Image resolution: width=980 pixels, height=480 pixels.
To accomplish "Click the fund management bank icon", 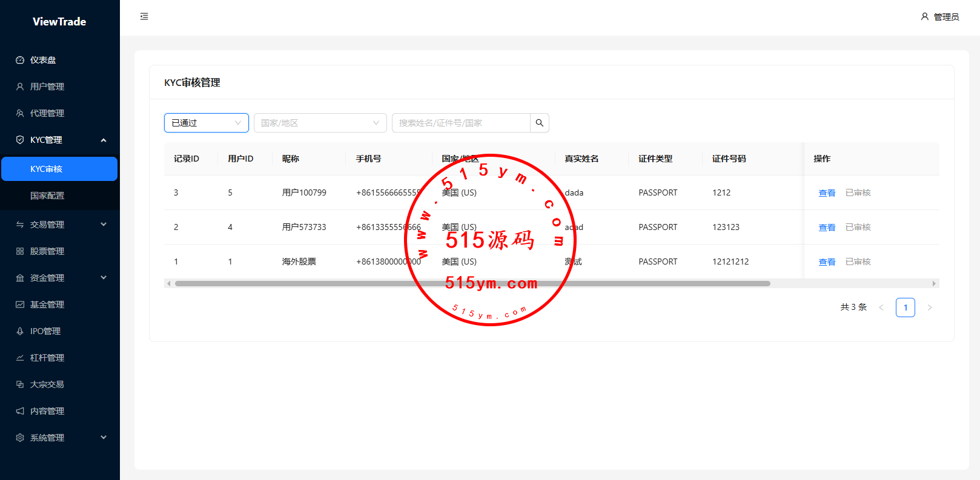I will point(20,278).
